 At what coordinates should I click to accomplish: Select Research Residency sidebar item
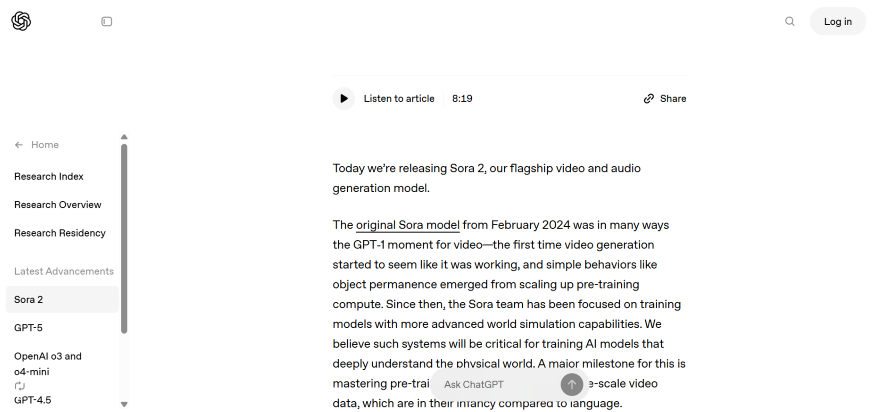60,233
